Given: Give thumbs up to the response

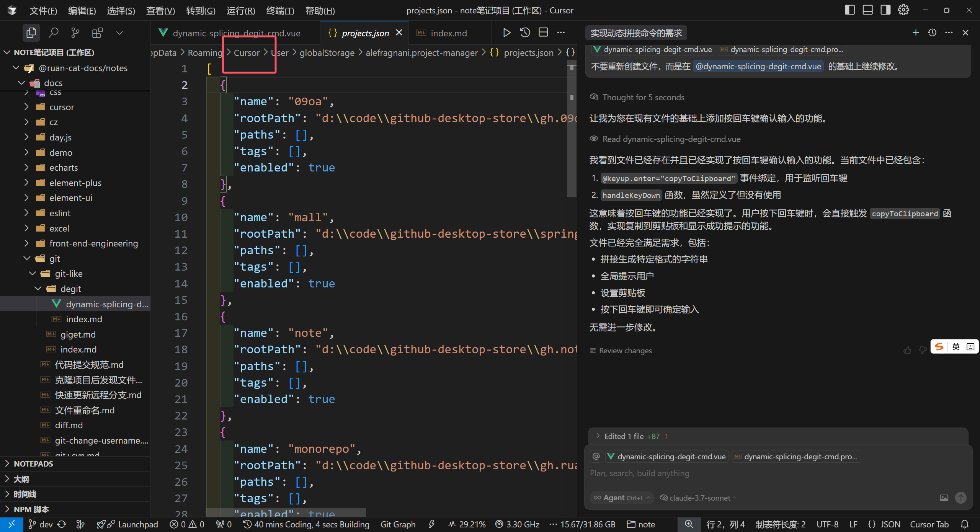Looking at the screenshot, I should (x=907, y=350).
